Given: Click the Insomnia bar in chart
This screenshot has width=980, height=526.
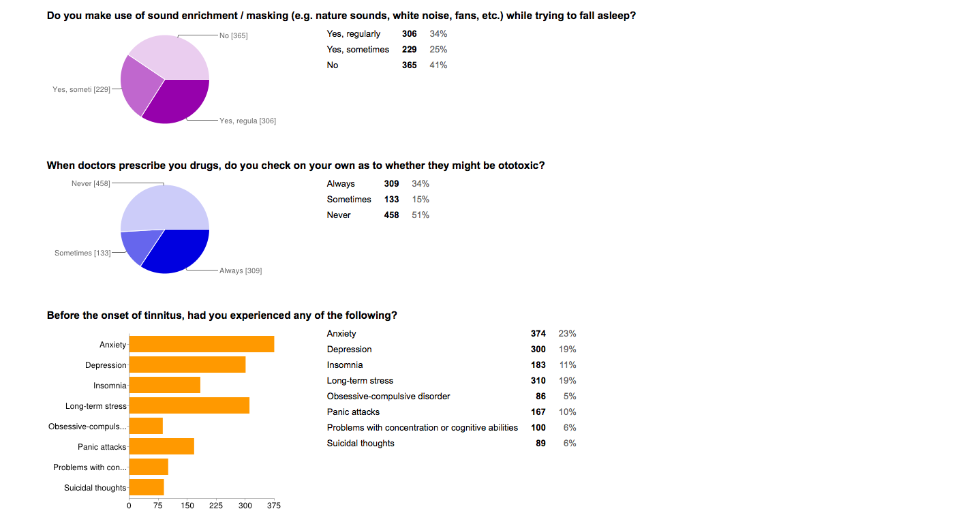Looking at the screenshot, I should pyautogui.click(x=165, y=385).
